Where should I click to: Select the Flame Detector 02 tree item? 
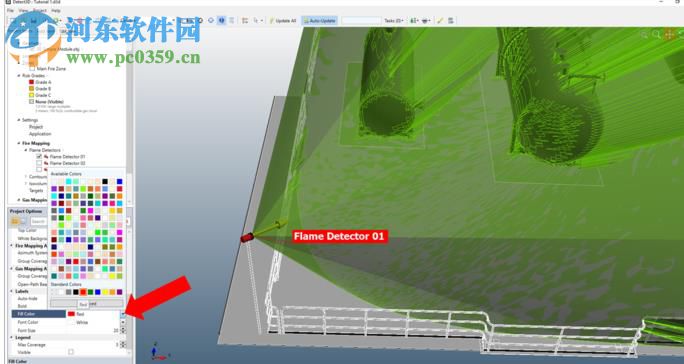tap(67, 163)
